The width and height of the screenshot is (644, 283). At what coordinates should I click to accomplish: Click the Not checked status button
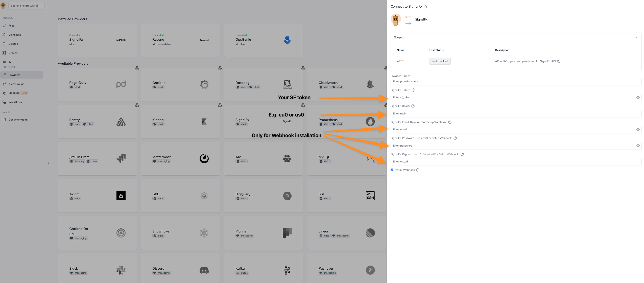pos(440,61)
